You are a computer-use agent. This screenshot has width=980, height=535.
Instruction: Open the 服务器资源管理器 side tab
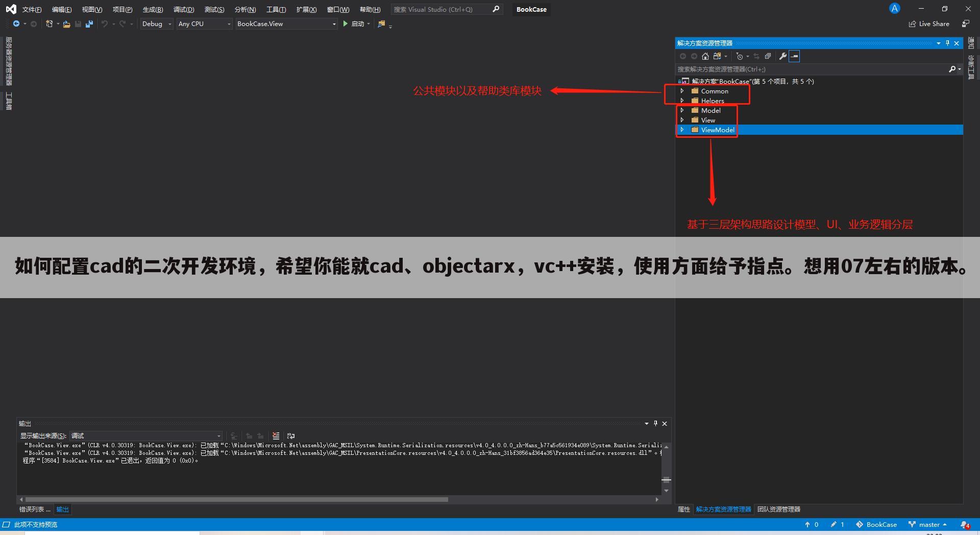(9, 61)
